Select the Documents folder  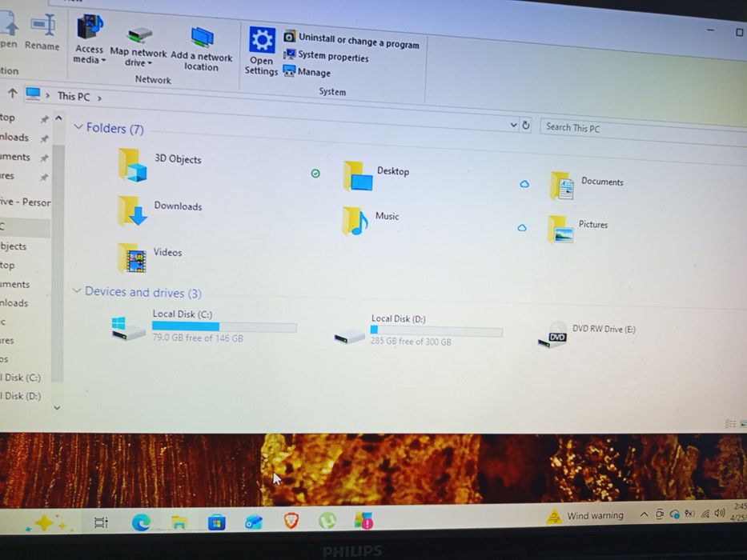click(x=586, y=186)
